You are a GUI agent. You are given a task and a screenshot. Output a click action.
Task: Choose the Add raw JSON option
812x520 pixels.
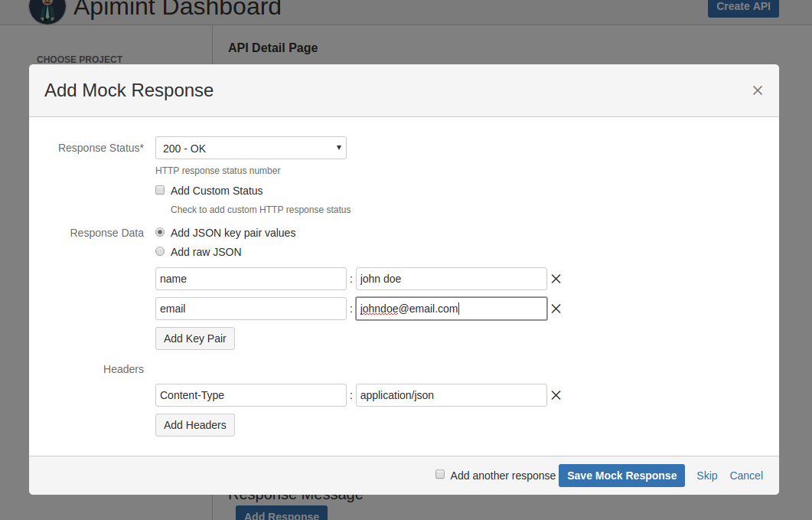(160, 251)
